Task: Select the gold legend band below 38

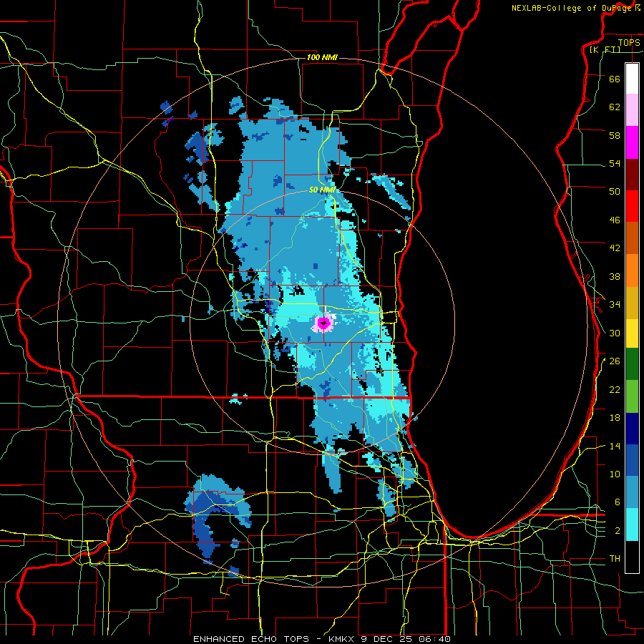Action: 632,303
